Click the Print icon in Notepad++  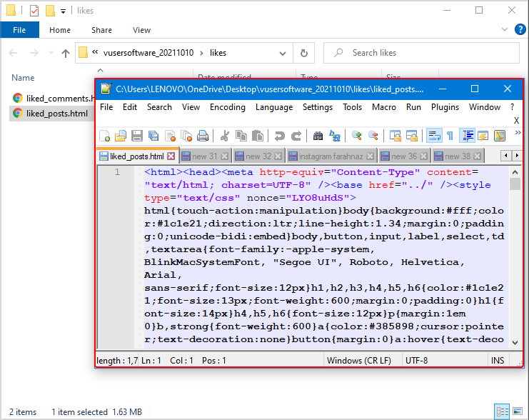tap(203, 136)
